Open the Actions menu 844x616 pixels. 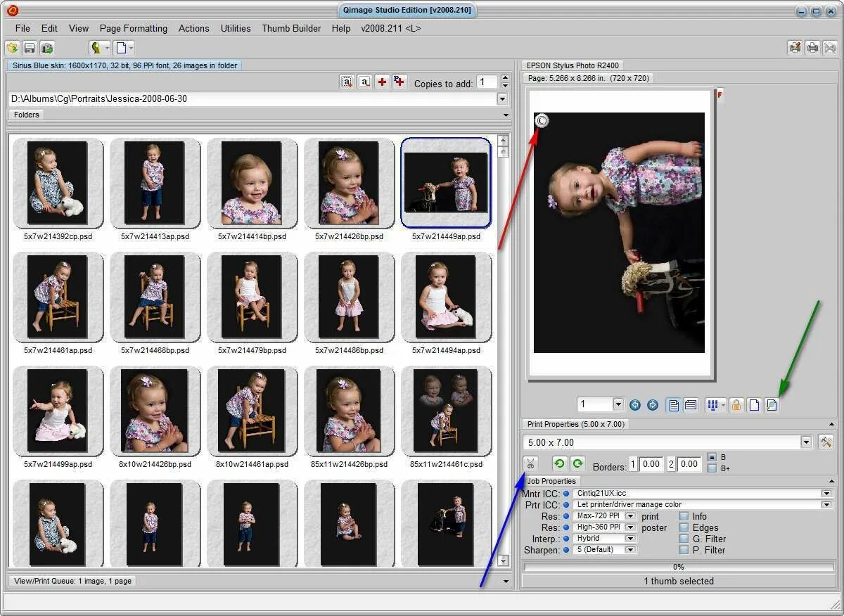pyautogui.click(x=194, y=28)
